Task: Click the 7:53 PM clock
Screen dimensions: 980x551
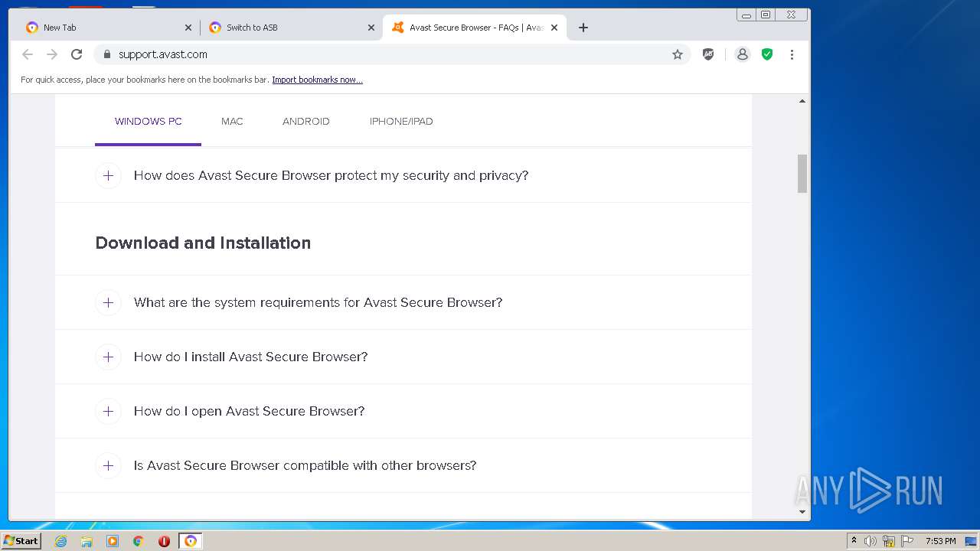Action: (x=941, y=541)
